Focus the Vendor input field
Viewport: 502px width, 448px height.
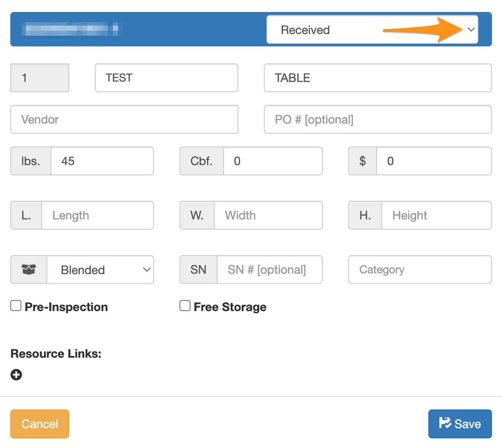point(124,119)
